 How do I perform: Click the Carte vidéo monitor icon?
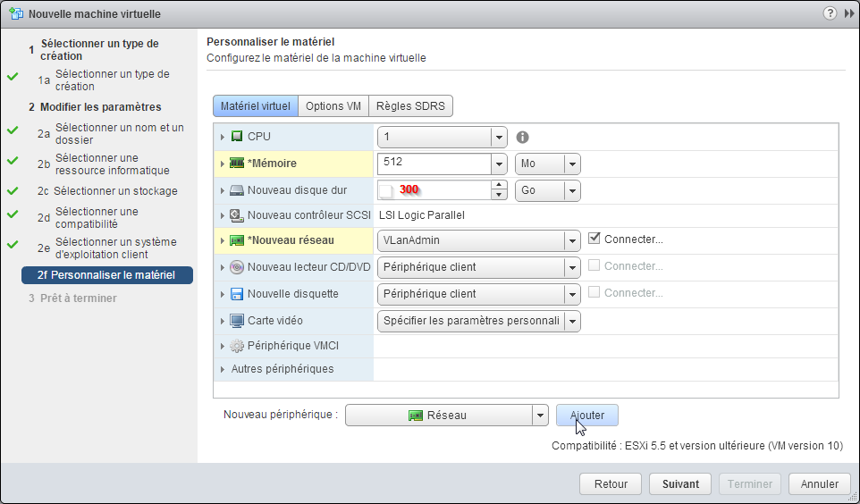point(236,321)
